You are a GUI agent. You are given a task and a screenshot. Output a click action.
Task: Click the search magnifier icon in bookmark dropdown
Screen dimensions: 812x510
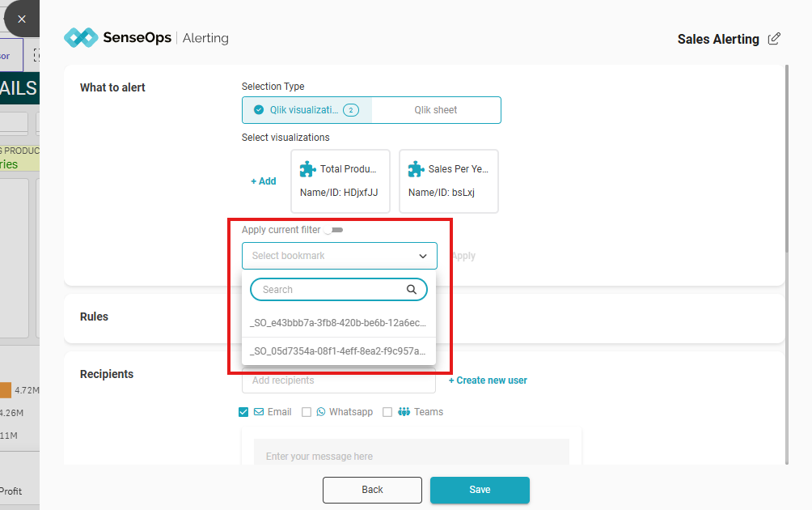[x=412, y=290]
